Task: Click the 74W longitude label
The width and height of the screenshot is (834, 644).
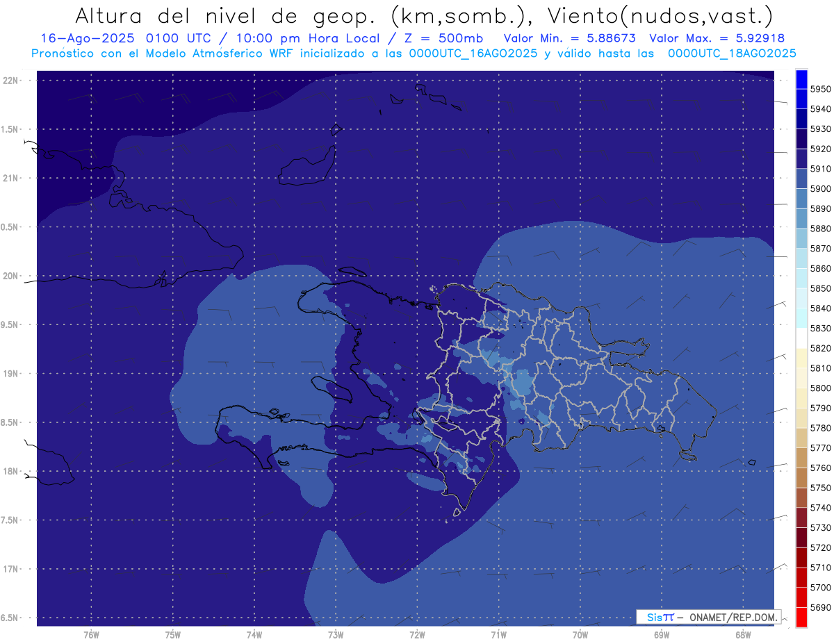Action: (254, 635)
